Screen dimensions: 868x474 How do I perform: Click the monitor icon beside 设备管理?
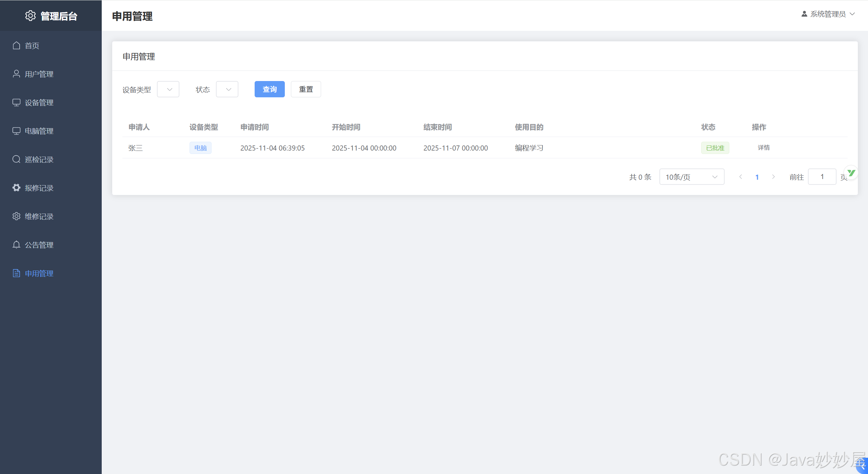pyautogui.click(x=16, y=102)
